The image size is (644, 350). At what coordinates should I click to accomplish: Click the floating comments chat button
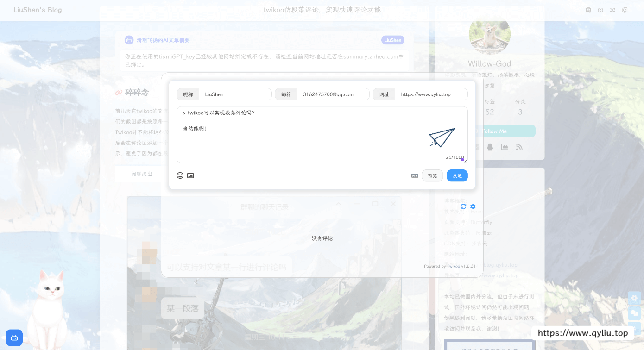click(x=634, y=313)
